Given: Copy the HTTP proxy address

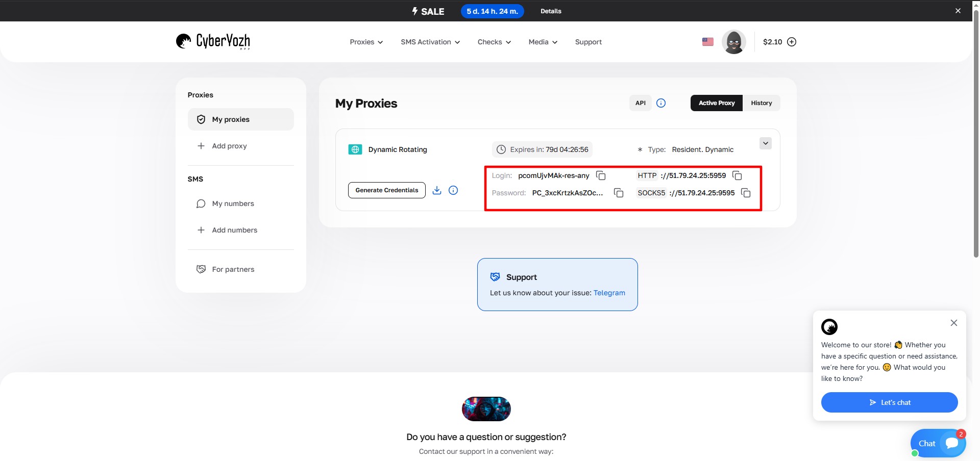Looking at the screenshot, I should 737,175.
